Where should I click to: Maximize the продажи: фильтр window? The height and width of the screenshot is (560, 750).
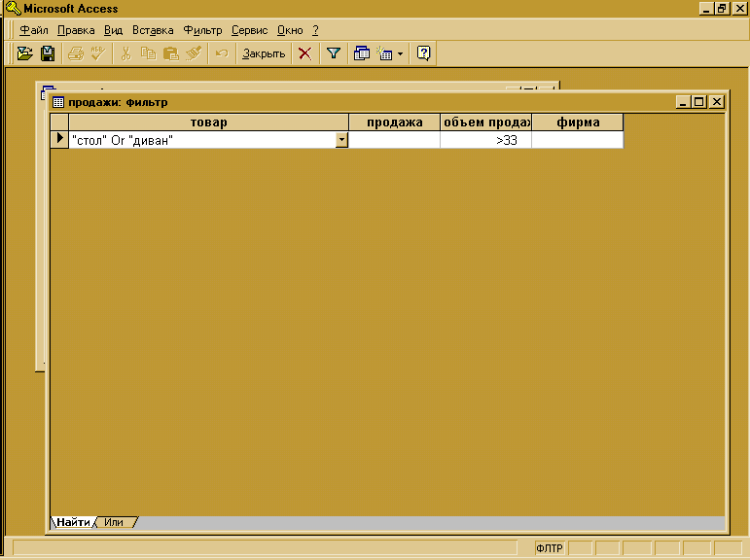pos(698,102)
